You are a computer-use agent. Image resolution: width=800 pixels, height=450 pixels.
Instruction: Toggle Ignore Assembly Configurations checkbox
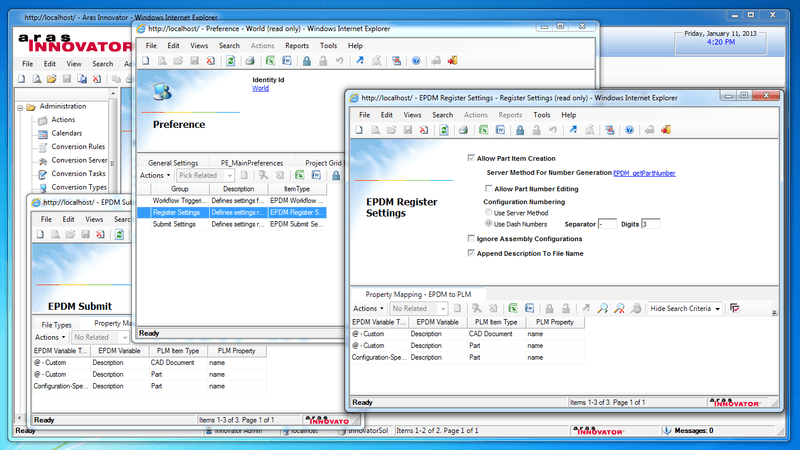click(x=471, y=238)
